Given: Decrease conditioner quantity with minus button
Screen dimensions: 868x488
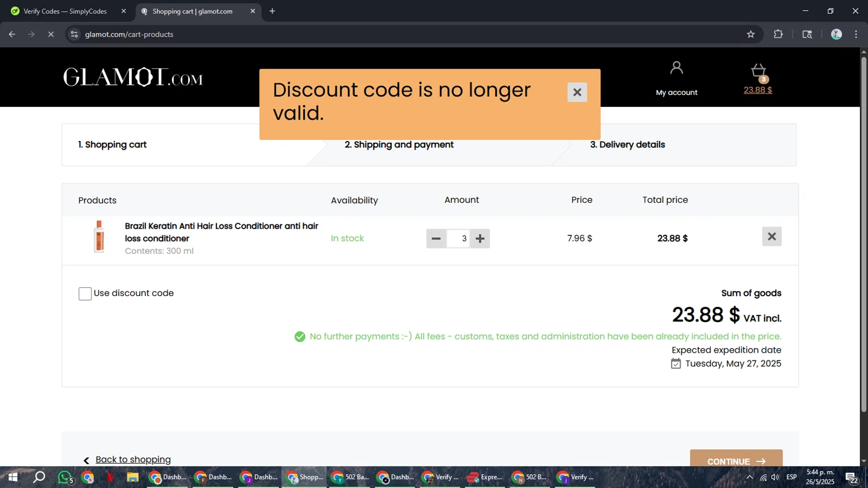Looking at the screenshot, I should point(436,238).
